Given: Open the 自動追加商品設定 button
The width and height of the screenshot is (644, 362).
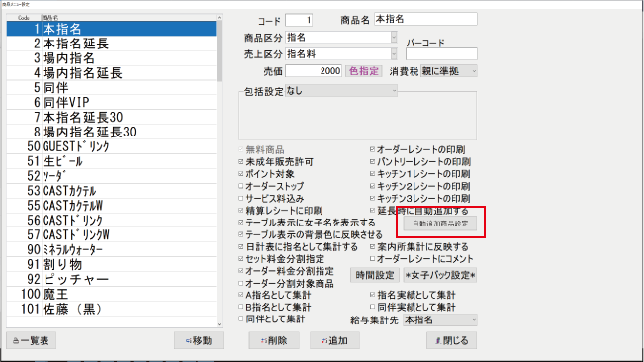Looking at the screenshot, I should pyautogui.click(x=440, y=224).
